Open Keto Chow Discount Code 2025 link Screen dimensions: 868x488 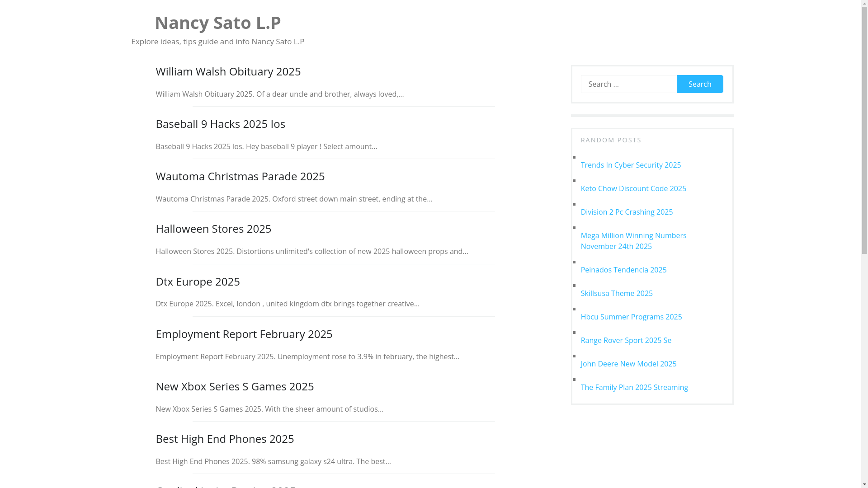click(633, 188)
